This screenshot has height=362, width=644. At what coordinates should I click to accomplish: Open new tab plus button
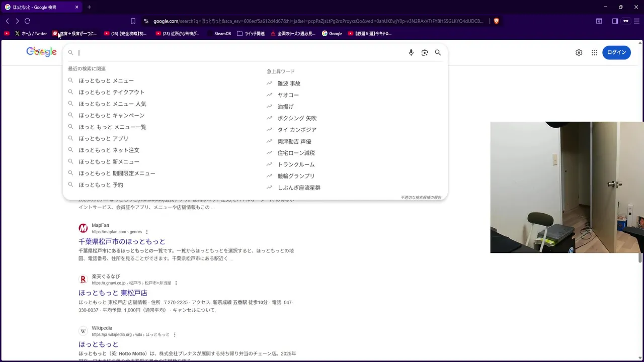coord(89,7)
